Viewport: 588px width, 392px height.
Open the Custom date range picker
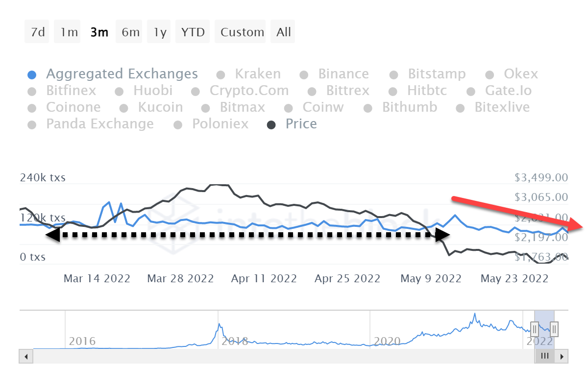pyautogui.click(x=242, y=32)
